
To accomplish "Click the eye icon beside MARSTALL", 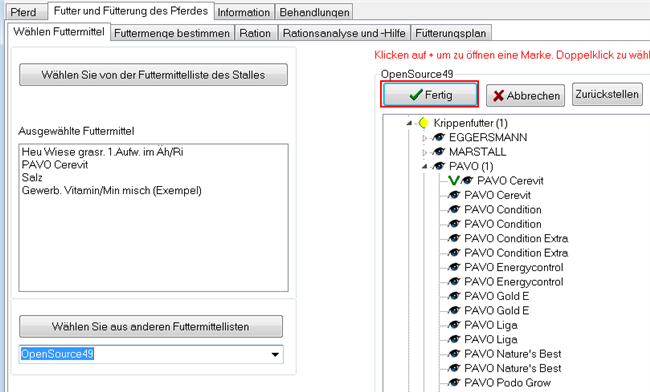I will (438, 152).
